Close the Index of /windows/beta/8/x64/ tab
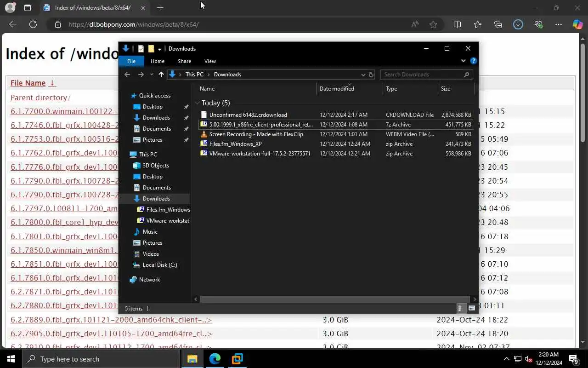Viewport: 588px width, 368px height. (143, 8)
